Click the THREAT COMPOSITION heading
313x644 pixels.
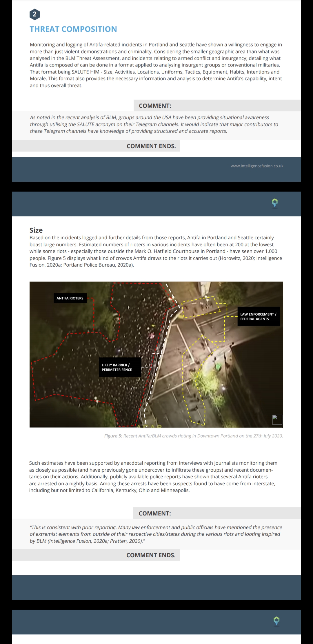click(73, 29)
